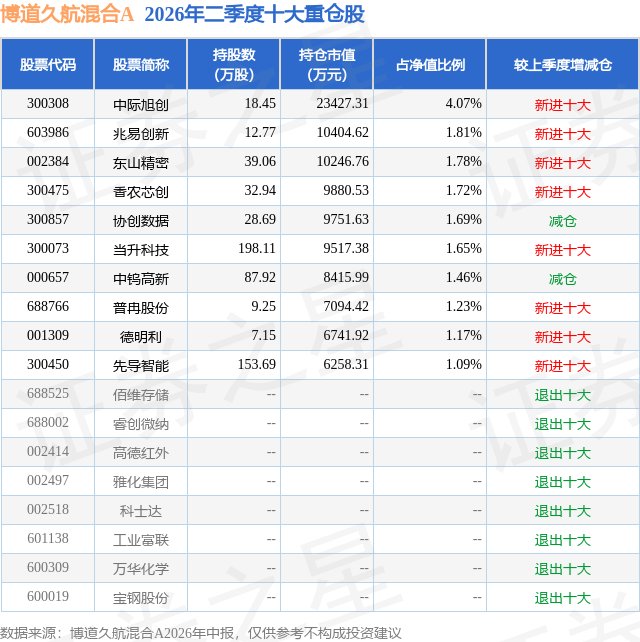Viewport: 640px width, 642px height.
Task: Click 1.09% ratio for 先导智能
Action: (464, 364)
